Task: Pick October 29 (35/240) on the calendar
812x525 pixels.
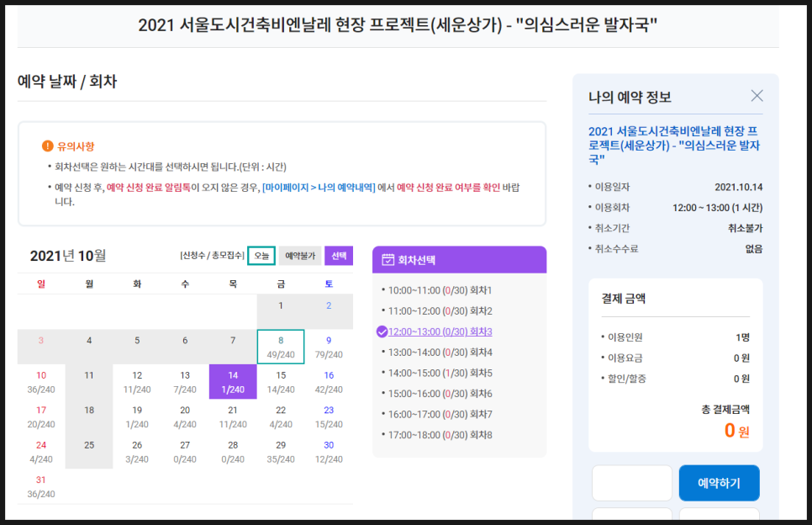Action: point(281,452)
